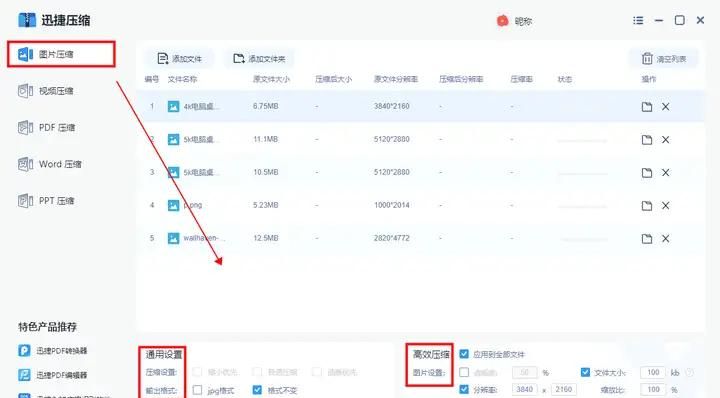Open folder for row 1 file 6.75MB
The height and width of the screenshot is (398, 720).
[647, 107]
